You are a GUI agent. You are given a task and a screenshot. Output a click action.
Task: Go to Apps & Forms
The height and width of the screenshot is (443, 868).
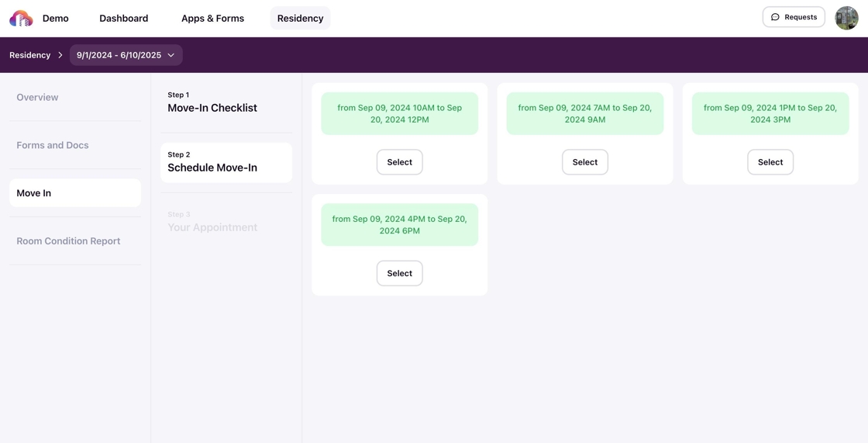click(212, 18)
